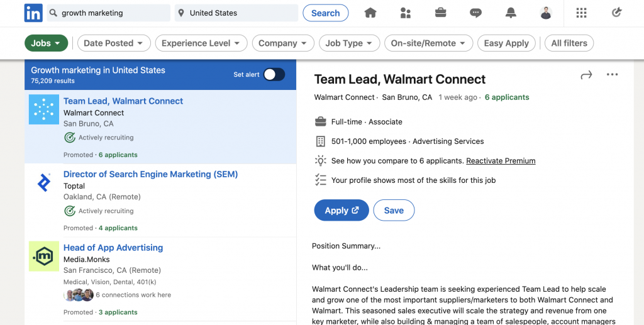Click the growth marketing search field
644x325 pixels.
tap(108, 13)
